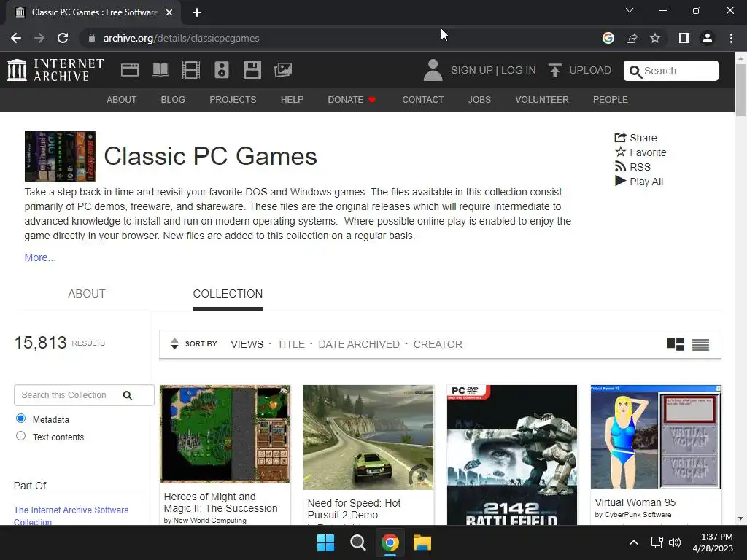Open Battlefield 2142 cover thumbnail
This screenshot has width=747, height=560.
[512, 455]
